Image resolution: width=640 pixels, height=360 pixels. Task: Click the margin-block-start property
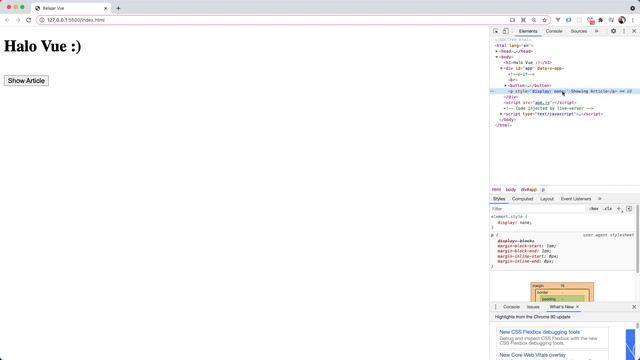pos(521,246)
